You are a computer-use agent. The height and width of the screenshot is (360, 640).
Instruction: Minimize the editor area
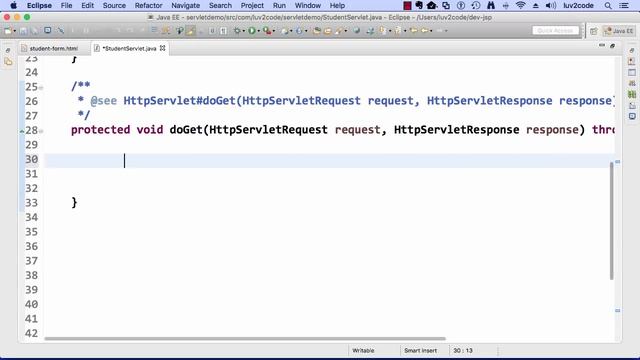click(x=602, y=45)
